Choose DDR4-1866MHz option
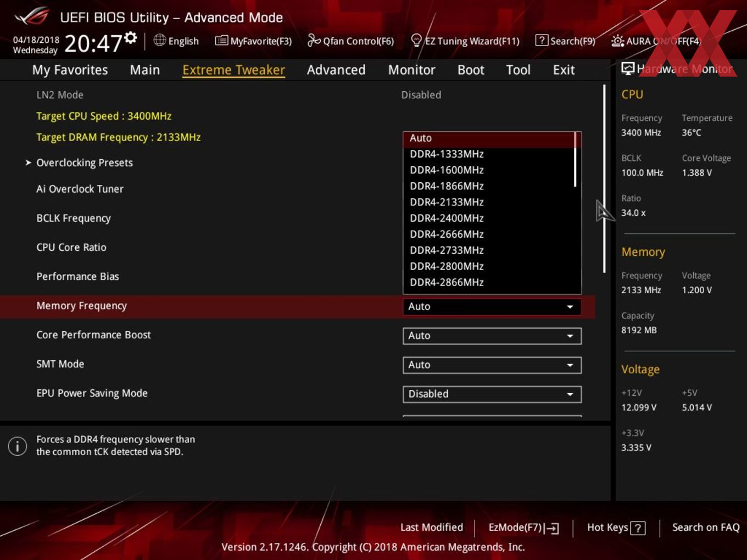Image resolution: width=747 pixels, height=560 pixels. tap(488, 186)
